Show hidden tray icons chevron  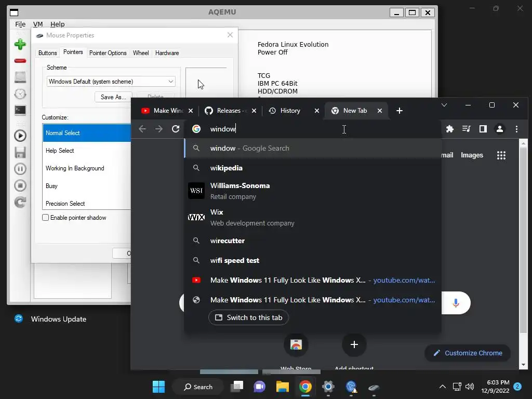[443, 387]
